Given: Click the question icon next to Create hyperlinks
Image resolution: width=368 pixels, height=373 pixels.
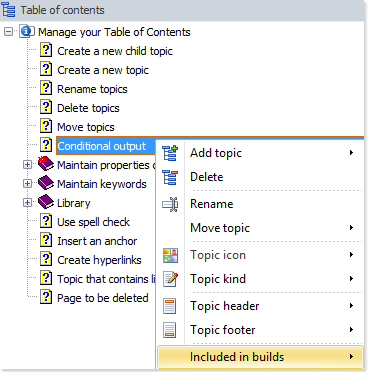Looking at the screenshot, I should coord(46,259).
